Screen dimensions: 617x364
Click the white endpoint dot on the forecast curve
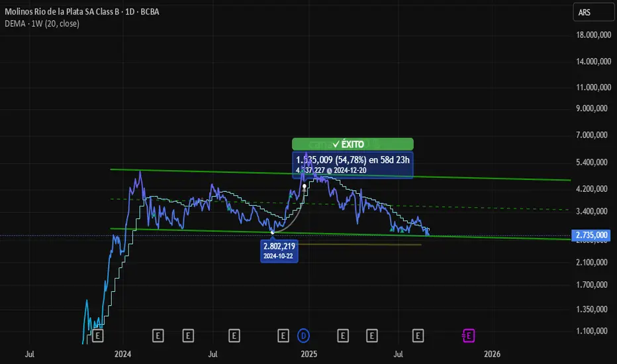pos(304,186)
